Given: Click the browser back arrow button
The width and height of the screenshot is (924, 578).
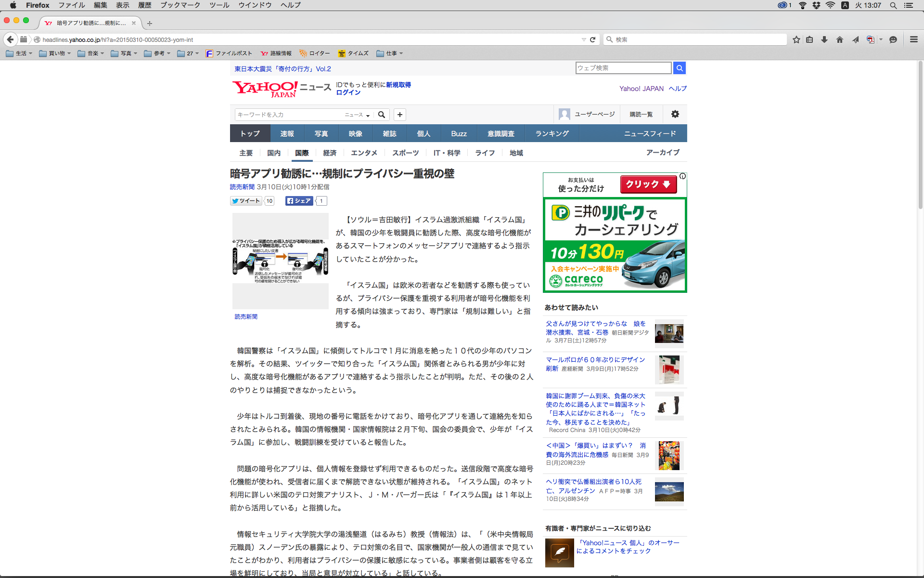Looking at the screenshot, I should [x=10, y=39].
